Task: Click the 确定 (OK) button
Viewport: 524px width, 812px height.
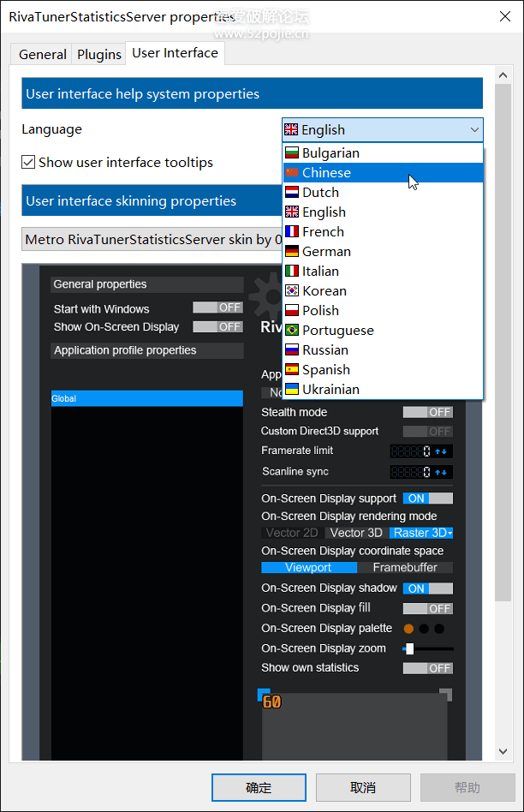Action: tap(259, 788)
